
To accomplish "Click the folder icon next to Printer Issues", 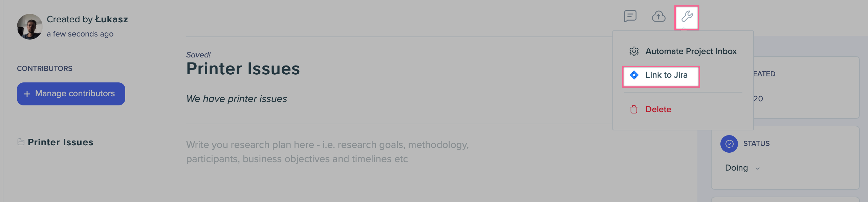I will [21, 142].
